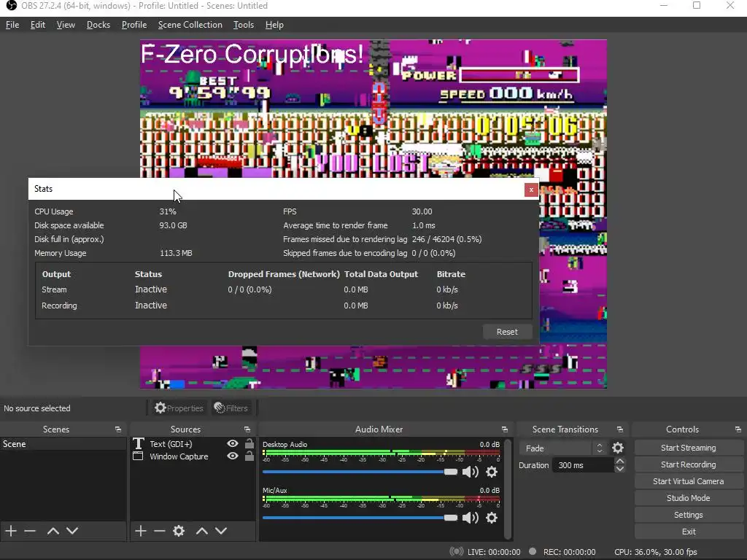747x560 pixels.
Task: Open the Profile menu
Action: click(x=134, y=25)
